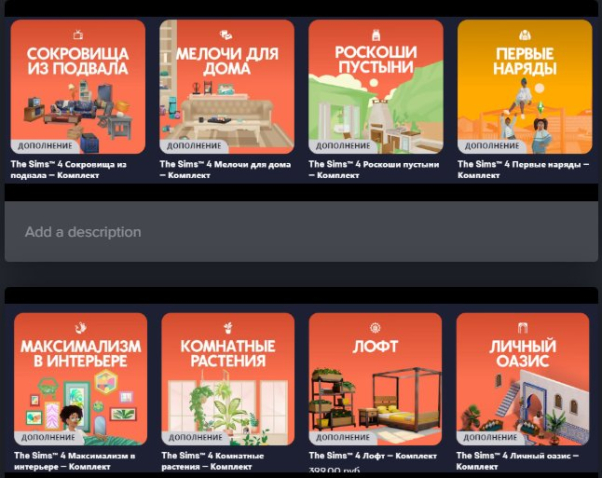Click the round icon above Лофт title
The height and width of the screenshot is (478, 602).
click(x=375, y=328)
